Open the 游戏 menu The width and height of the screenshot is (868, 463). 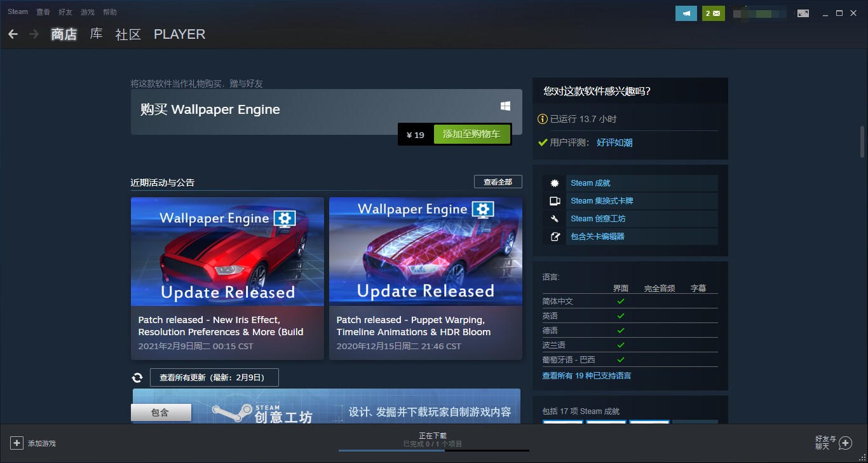tap(88, 12)
